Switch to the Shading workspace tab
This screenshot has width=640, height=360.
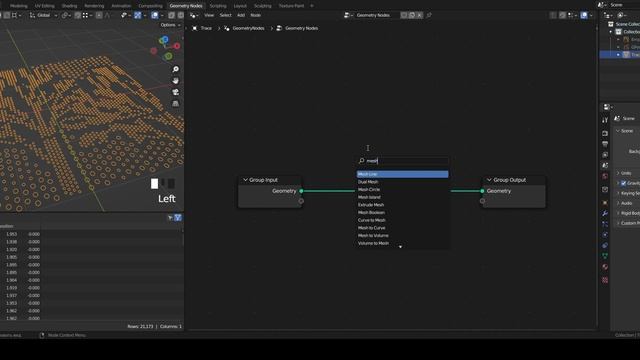coord(69,6)
